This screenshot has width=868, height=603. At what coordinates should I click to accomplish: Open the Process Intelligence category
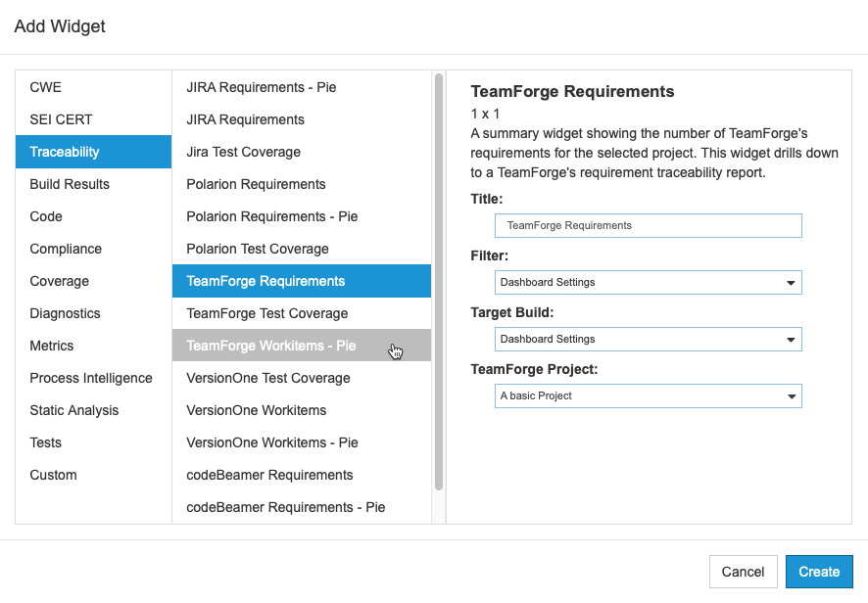click(x=93, y=379)
